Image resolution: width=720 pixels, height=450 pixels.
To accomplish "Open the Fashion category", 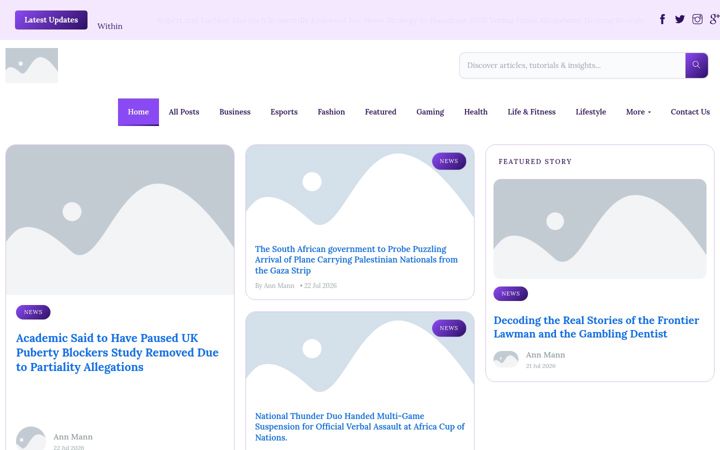I will [331, 112].
